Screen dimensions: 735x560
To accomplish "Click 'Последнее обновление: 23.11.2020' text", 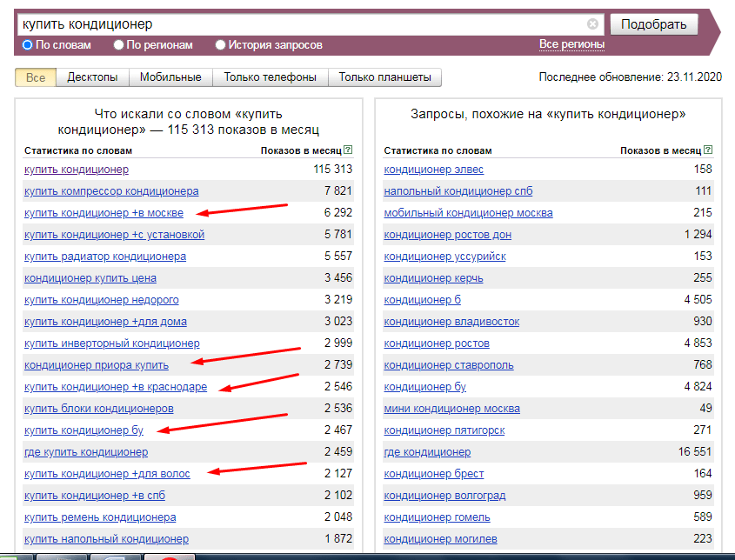I will click(631, 77).
